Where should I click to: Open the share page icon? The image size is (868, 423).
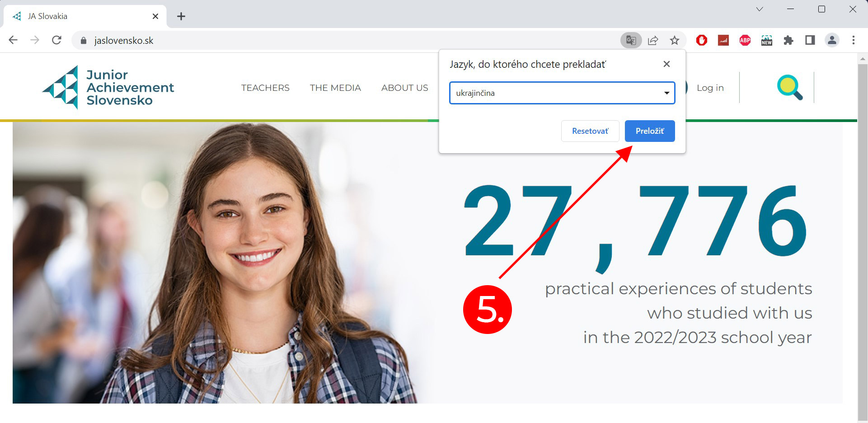pyautogui.click(x=653, y=40)
